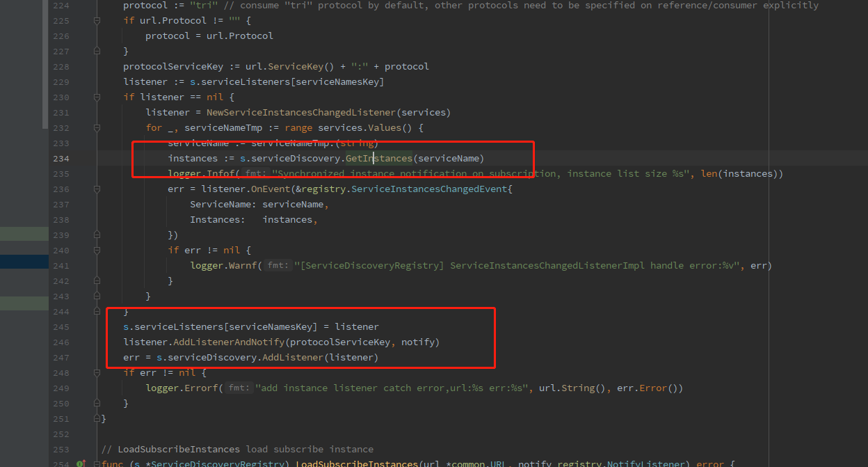Click the implements-method gutter icon at line 254
868x467 pixels.
coord(81,464)
